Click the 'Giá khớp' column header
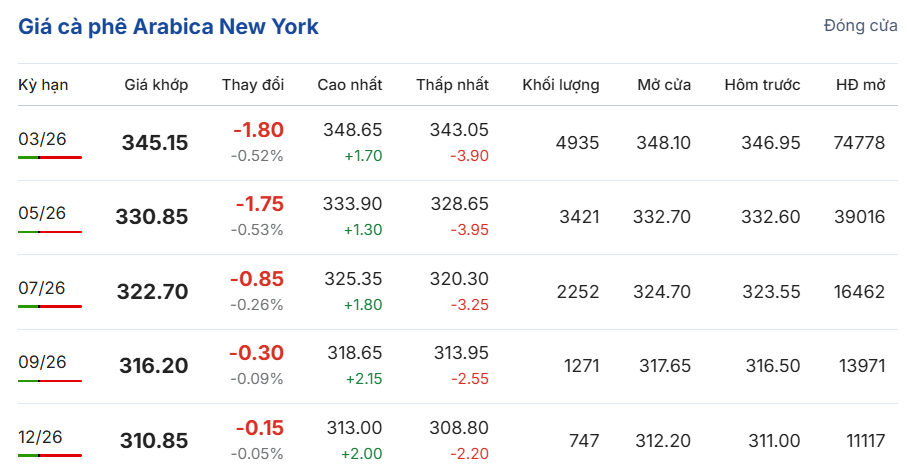 (x=156, y=85)
